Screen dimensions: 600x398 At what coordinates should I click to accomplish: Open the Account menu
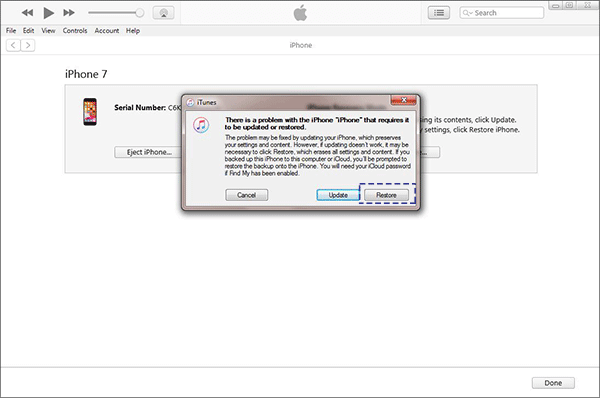(107, 31)
